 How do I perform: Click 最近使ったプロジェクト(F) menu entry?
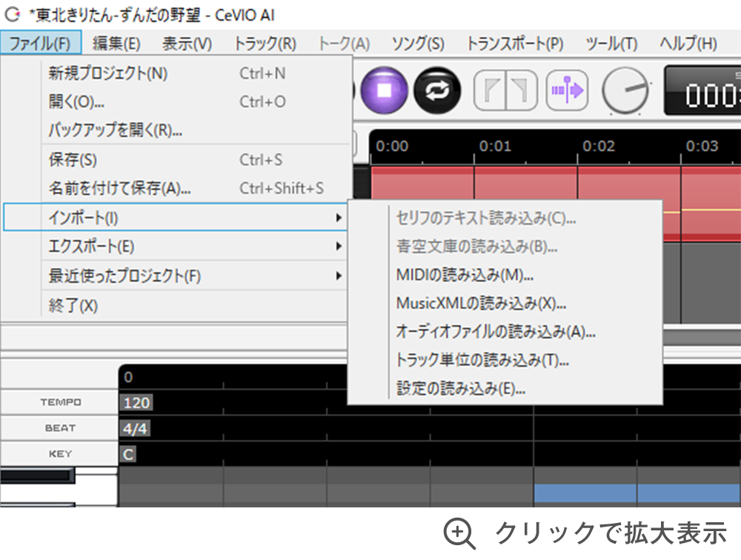[176, 276]
